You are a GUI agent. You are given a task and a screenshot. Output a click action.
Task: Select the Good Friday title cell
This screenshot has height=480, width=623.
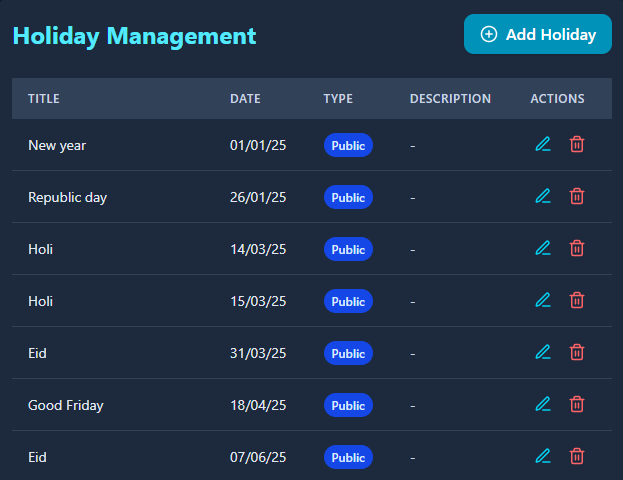(x=66, y=405)
